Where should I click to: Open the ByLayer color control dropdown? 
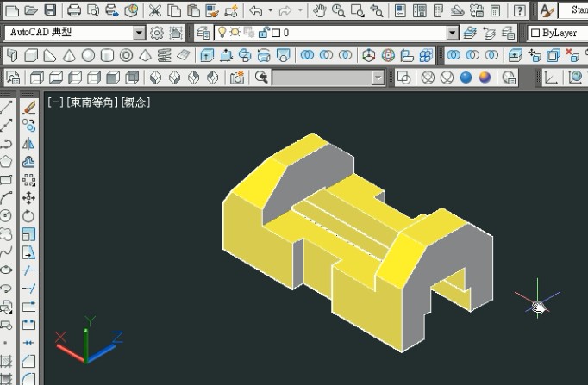tap(557, 33)
